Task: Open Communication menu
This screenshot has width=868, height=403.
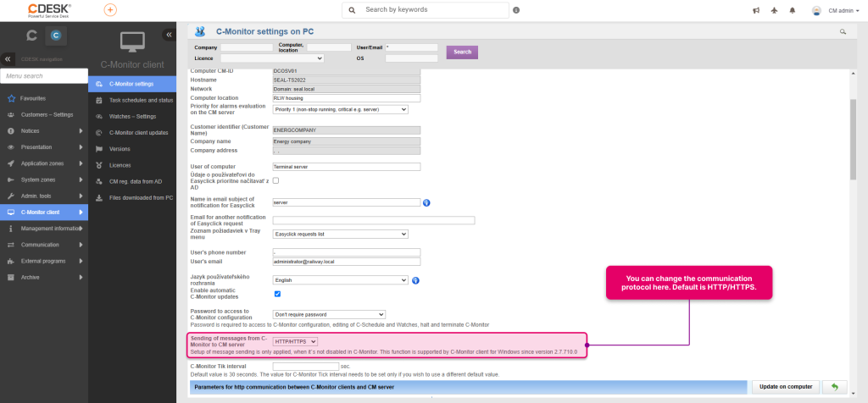Action: tap(44, 245)
